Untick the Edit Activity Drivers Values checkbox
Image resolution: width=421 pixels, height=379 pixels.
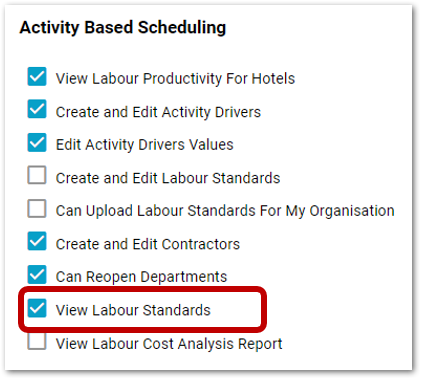tap(37, 142)
